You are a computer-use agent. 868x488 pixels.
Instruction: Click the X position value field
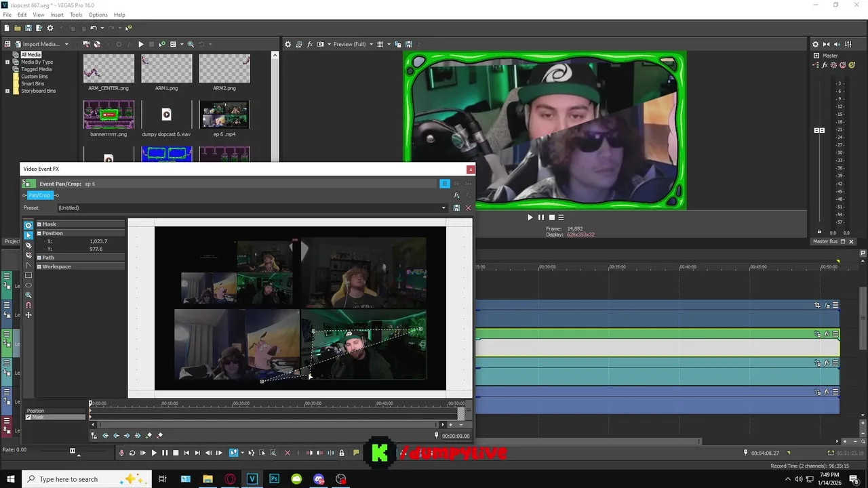98,241
